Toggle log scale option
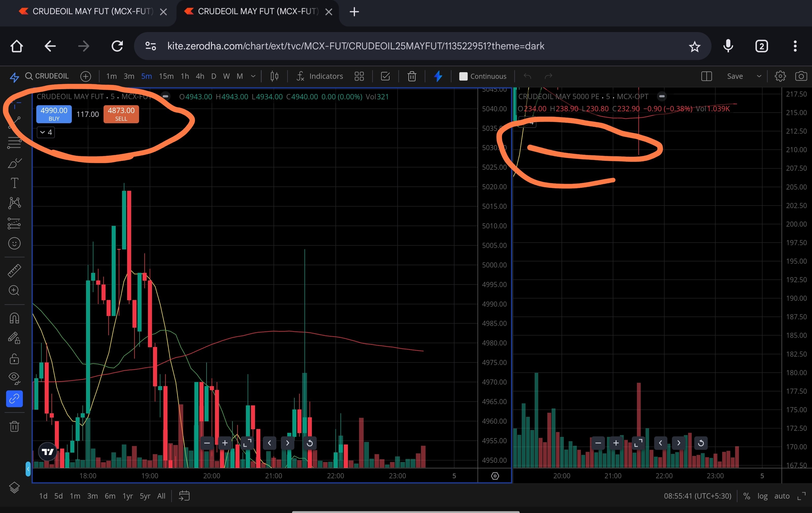 (763, 496)
